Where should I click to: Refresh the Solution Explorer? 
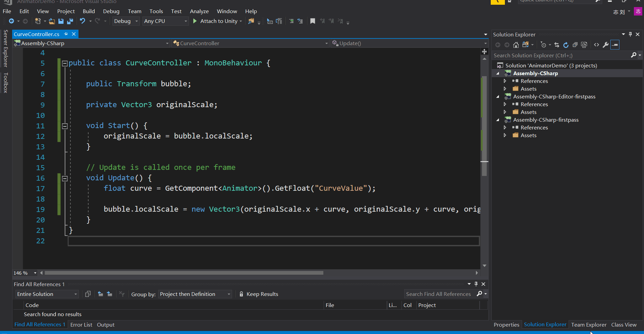566,45
